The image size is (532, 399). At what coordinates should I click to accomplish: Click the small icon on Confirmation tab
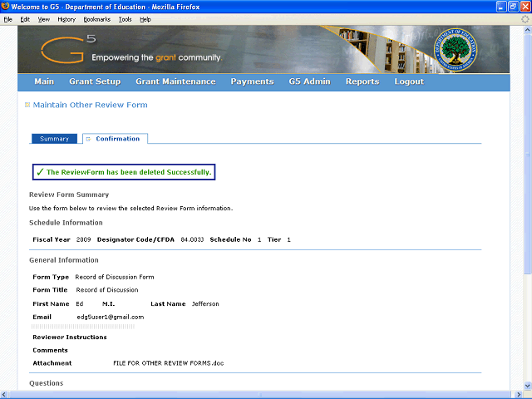click(x=88, y=139)
